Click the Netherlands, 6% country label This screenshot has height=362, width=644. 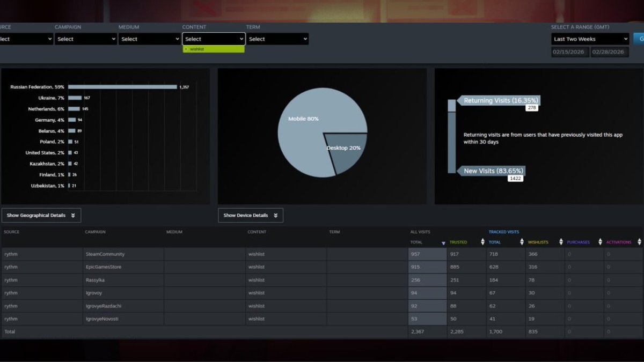point(46,109)
